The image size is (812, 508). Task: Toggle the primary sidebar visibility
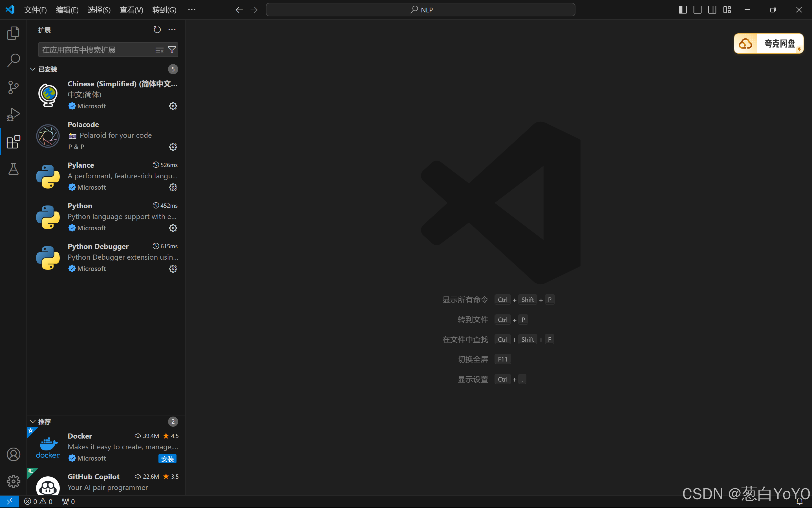pos(683,10)
